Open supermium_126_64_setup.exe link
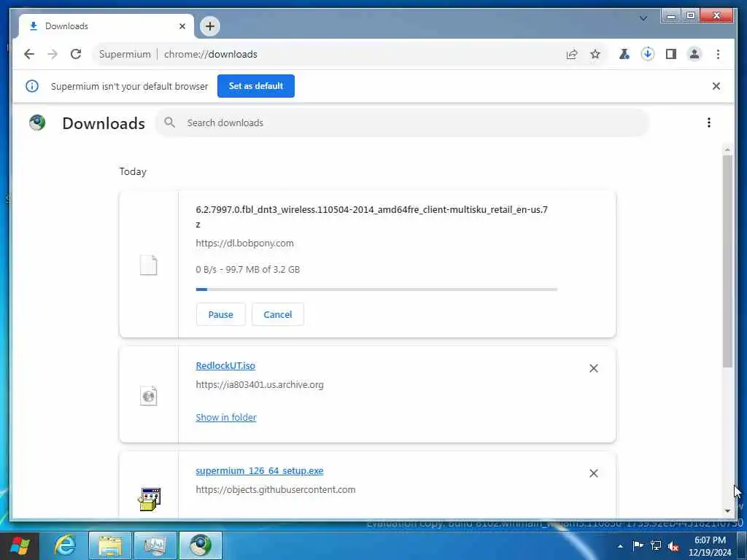This screenshot has width=747, height=560. click(260, 470)
